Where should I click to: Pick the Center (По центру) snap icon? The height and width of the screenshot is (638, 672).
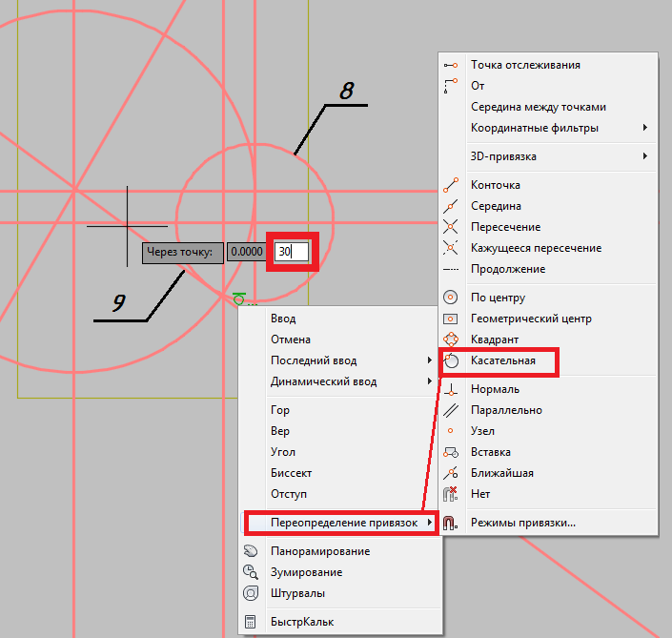coord(452,298)
